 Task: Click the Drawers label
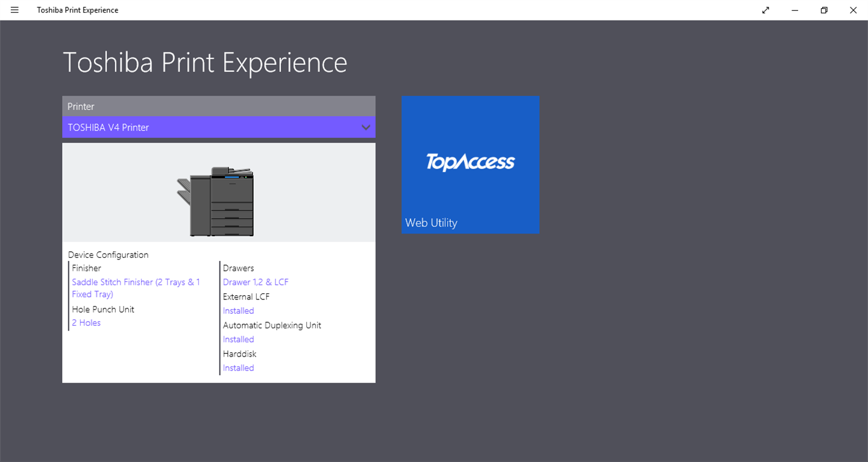(238, 268)
